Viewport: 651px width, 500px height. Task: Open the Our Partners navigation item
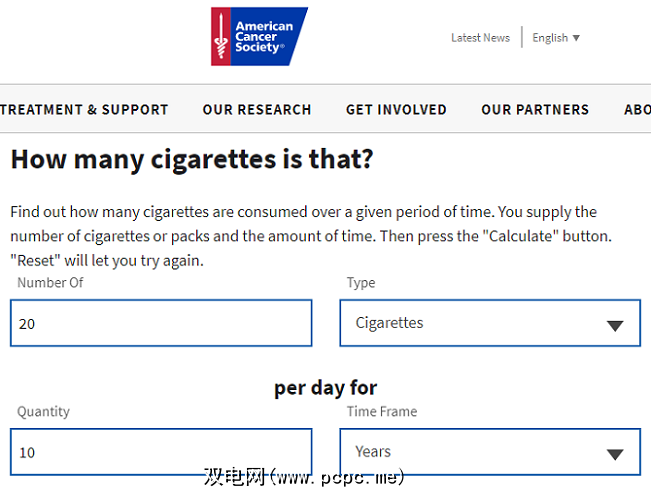pos(535,110)
